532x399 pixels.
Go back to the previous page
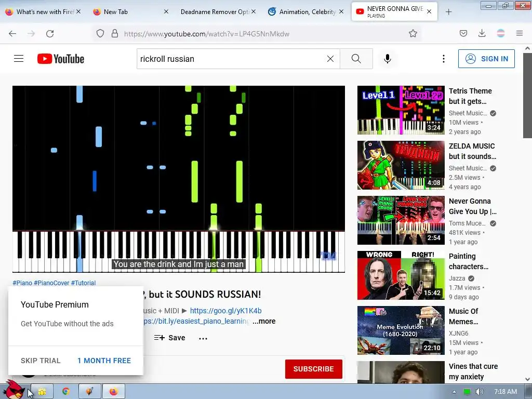(x=12, y=34)
